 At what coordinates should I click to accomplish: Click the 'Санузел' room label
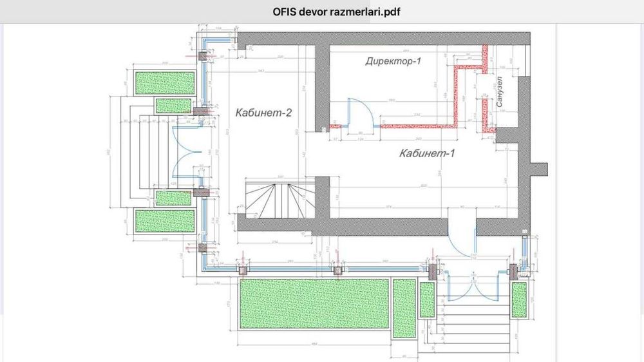tap(500, 92)
